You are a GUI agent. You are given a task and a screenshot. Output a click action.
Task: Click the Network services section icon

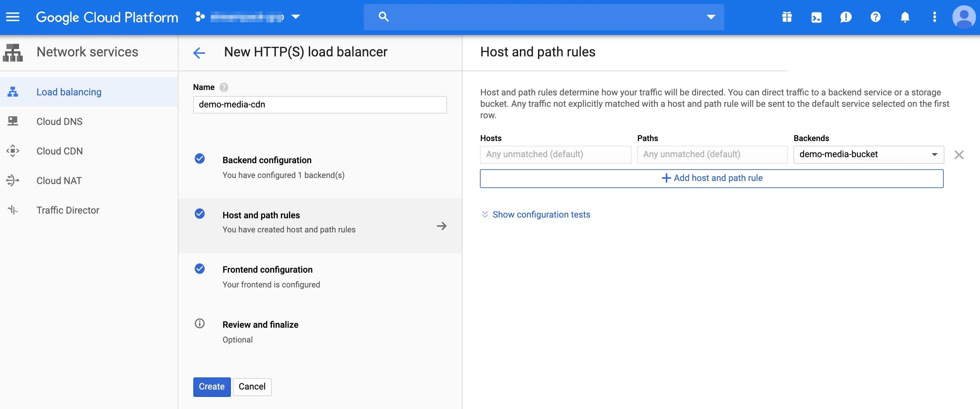coord(12,52)
